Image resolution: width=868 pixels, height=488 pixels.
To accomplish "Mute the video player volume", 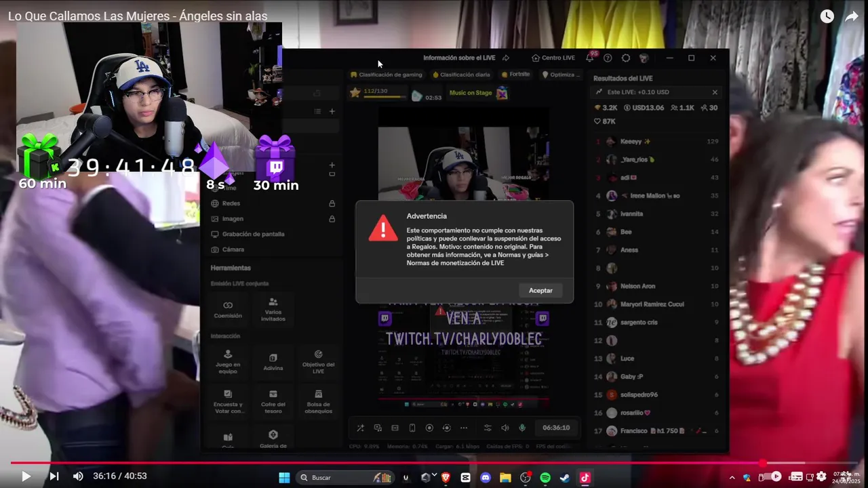I will (78, 476).
